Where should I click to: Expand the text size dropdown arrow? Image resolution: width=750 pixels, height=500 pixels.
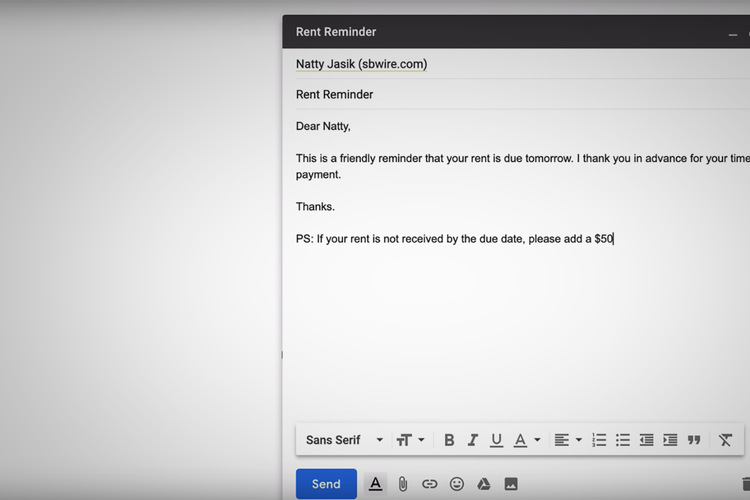point(421,440)
